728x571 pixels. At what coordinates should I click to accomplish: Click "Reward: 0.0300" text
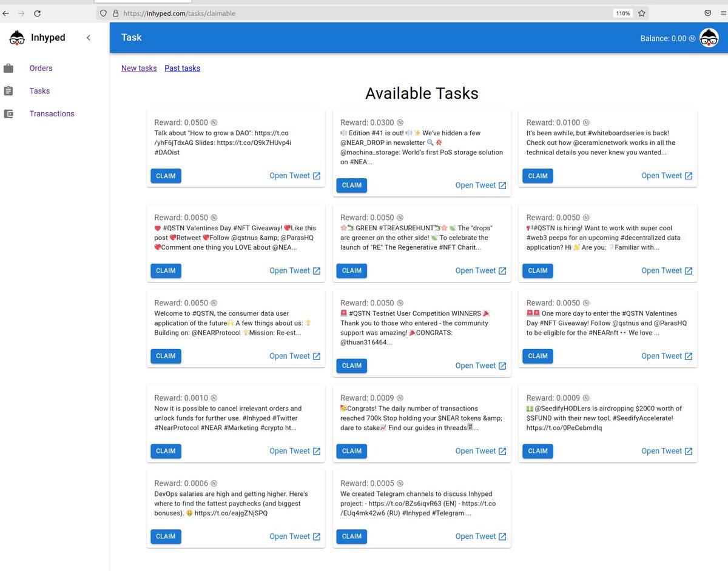click(372, 122)
